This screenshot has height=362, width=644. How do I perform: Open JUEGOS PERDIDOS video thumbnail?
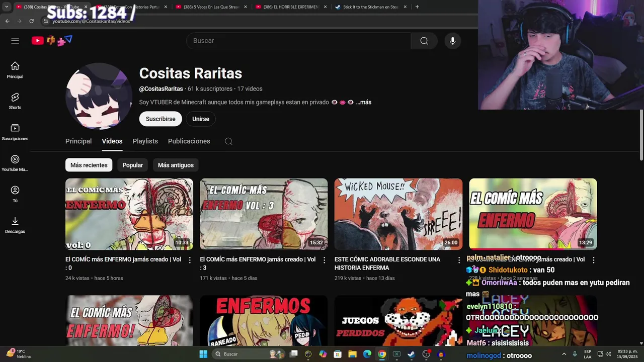[398, 320]
